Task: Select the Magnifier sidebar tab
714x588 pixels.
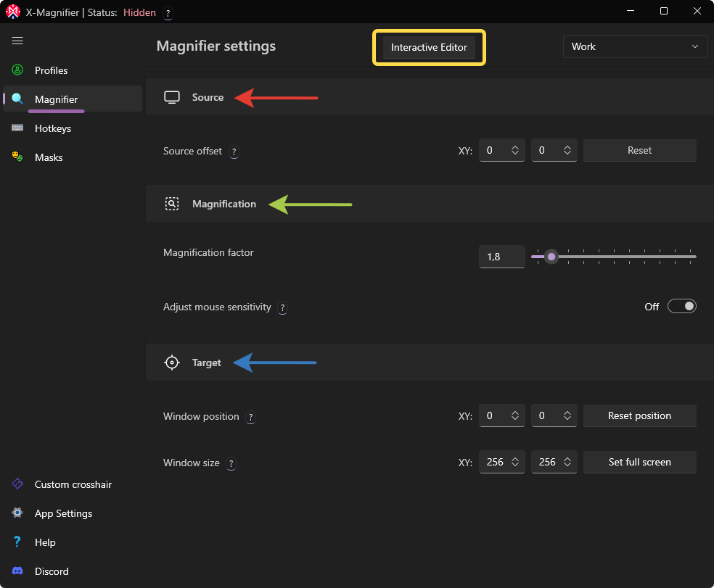Action: 57,99
